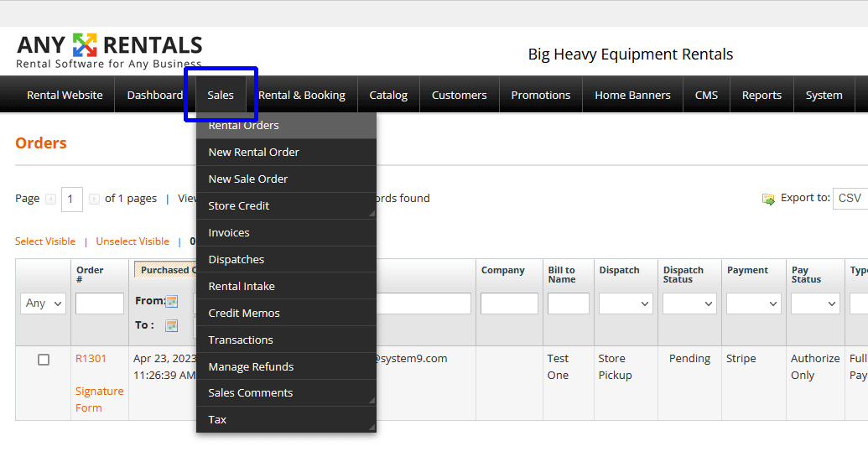Click the Any Rentals logo

pos(109,50)
